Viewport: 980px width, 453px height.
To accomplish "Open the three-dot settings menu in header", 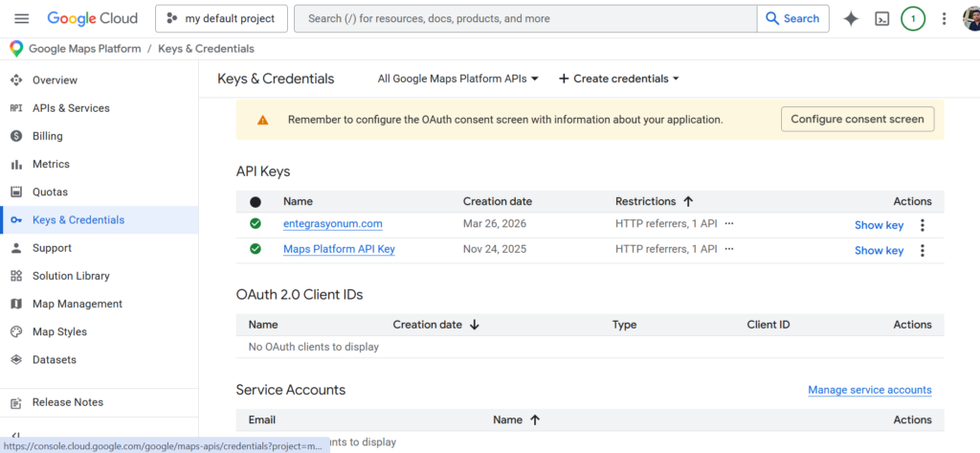I will tap(945, 18).
